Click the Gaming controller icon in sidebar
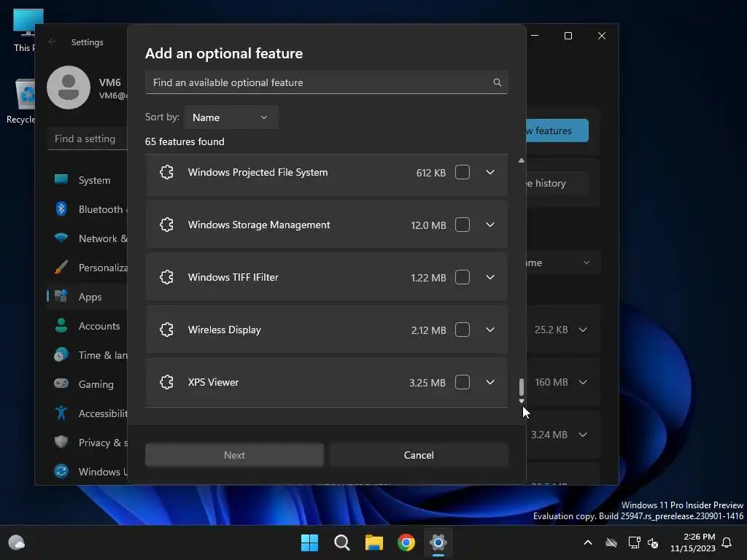 61,384
